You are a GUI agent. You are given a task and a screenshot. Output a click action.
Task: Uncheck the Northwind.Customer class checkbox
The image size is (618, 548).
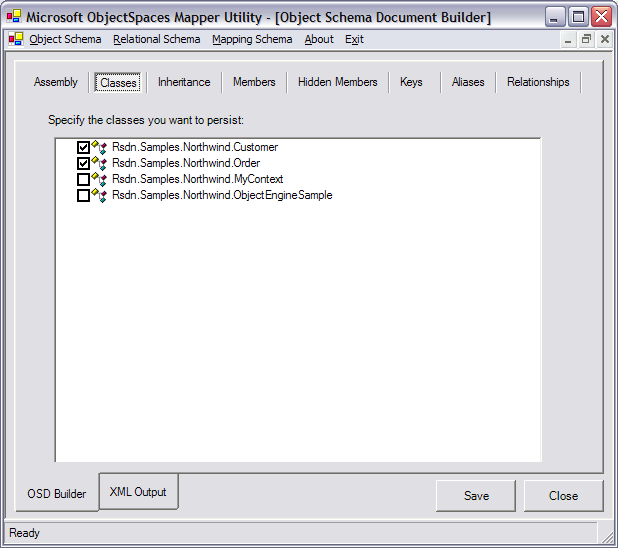[83, 147]
